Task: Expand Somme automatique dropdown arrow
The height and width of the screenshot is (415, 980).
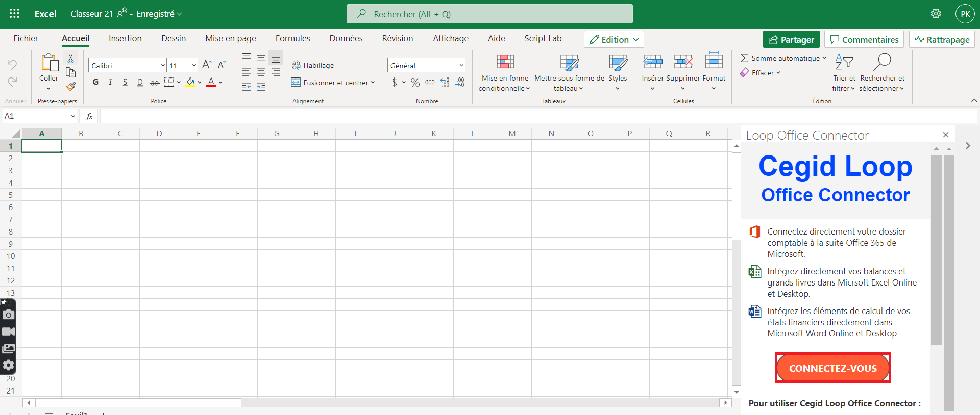Action: [824, 58]
